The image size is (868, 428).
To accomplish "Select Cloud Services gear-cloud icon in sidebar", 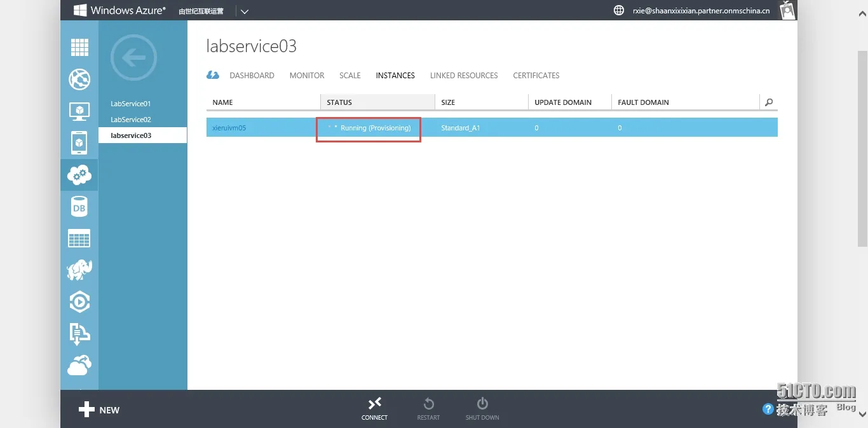I will tap(79, 174).
